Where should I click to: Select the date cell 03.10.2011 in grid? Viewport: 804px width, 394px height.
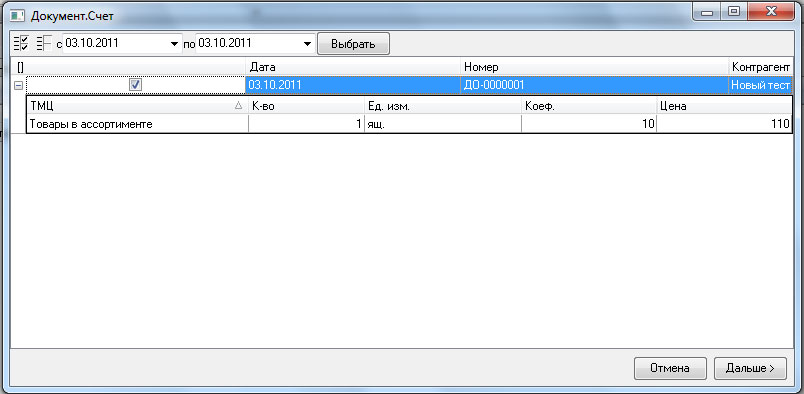coord(353,85)
